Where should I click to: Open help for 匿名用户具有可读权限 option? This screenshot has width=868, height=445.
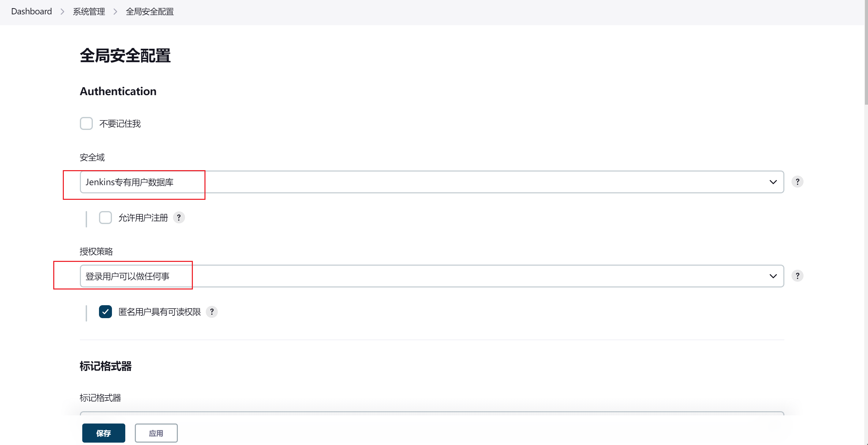pyautogui.click(x=212, y=312)
